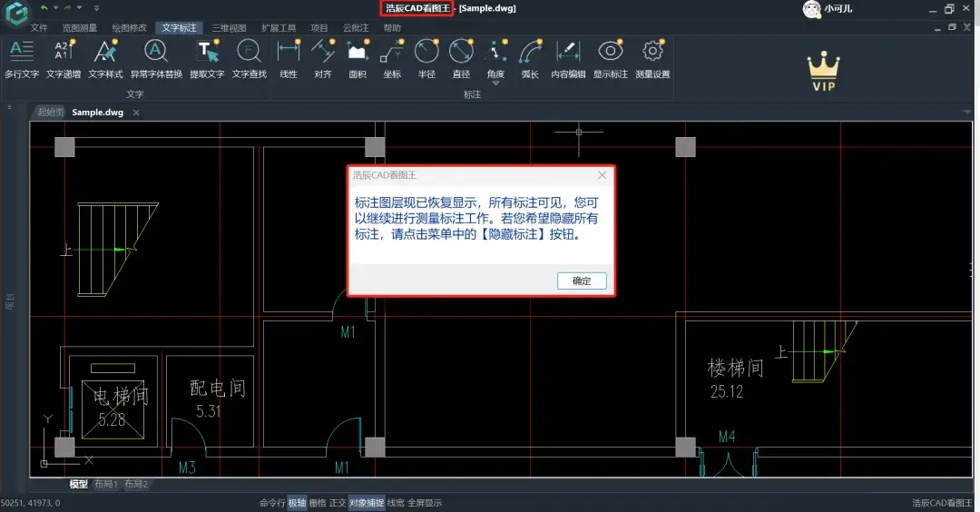Click the 小可儿 user avatar
The width and height of the screenshot is (980, 512).
(x=811, y=9)
